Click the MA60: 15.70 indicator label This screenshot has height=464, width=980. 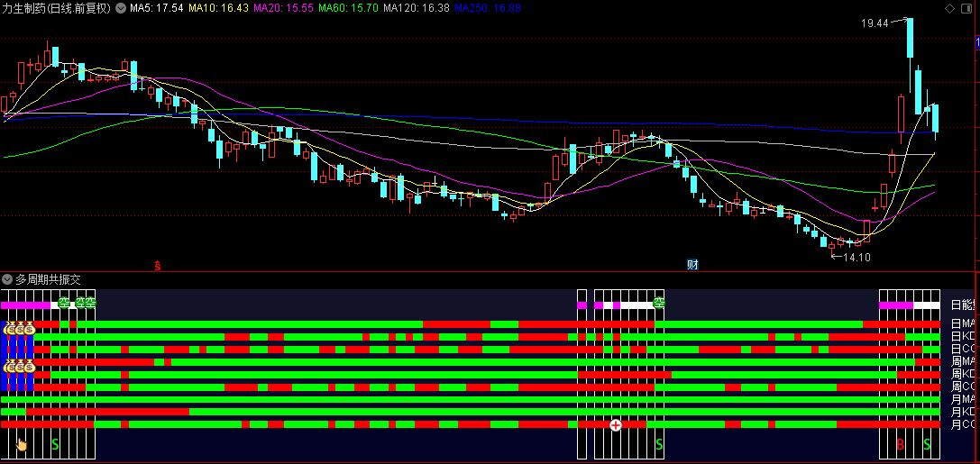[x=348, y=8]
